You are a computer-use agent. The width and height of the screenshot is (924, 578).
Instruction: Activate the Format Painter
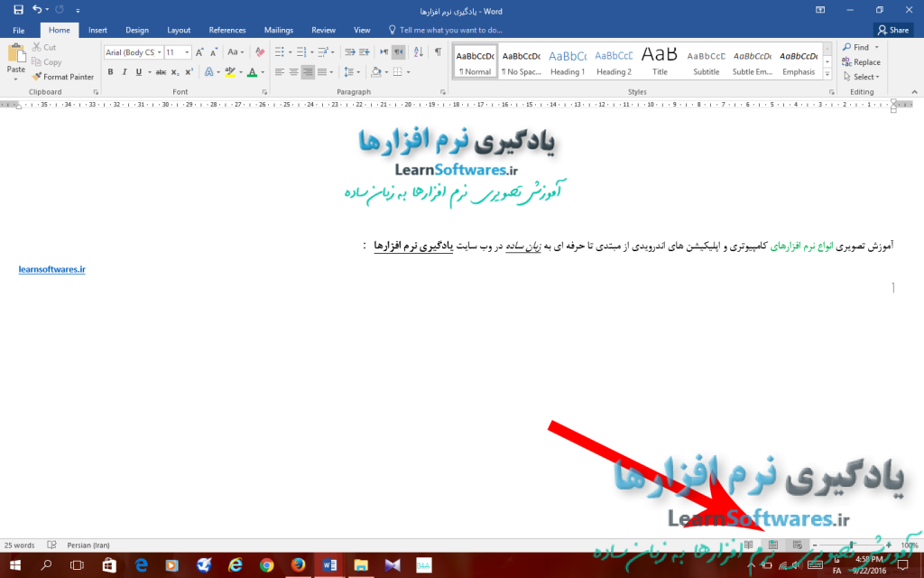coord(63,77)
